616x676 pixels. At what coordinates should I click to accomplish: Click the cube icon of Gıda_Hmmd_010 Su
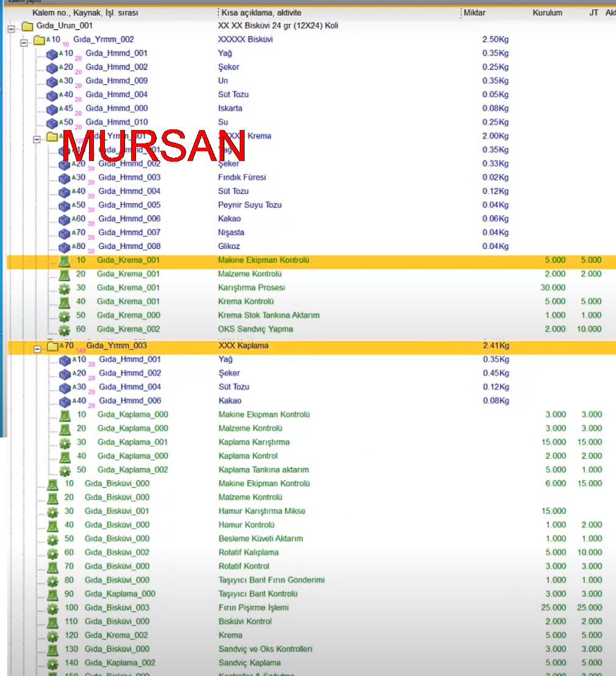point(52,123)
